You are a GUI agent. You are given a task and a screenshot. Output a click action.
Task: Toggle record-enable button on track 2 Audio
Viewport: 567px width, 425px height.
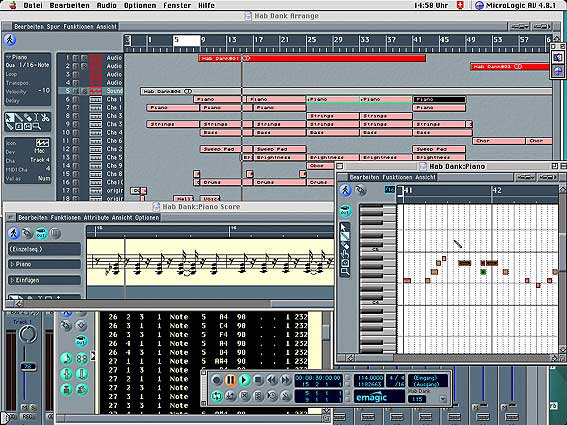pos(84,66)
